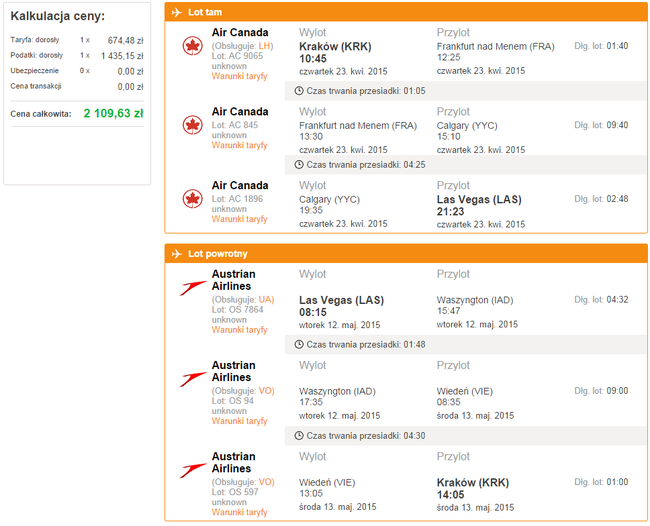
Task: Open Warunki taryfy for flight OS 94
Action: pyautogui.click(x=239, y=421)
